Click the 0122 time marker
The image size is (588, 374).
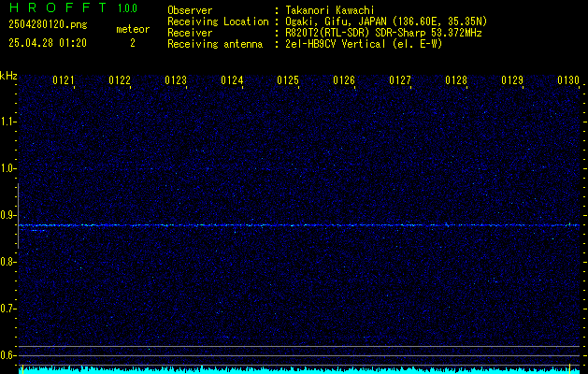tap(120, 79)
